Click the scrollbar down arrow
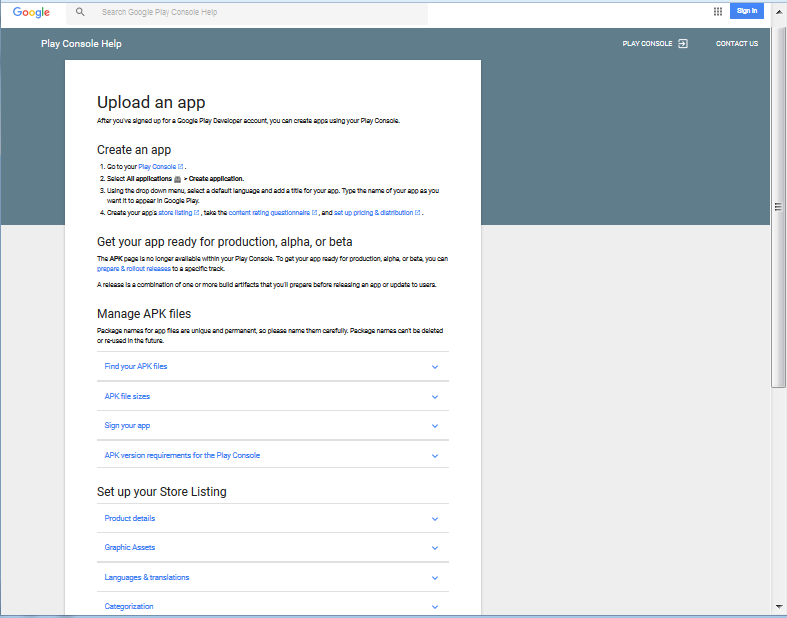Image resolution: width=787 pixels, height=618 pixels. coord(779,606)
